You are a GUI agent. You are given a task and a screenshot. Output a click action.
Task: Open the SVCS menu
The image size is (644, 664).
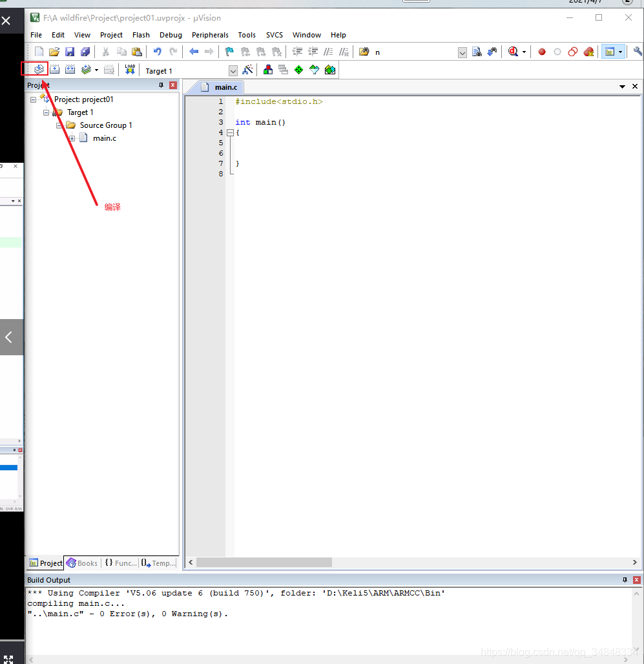275,35
